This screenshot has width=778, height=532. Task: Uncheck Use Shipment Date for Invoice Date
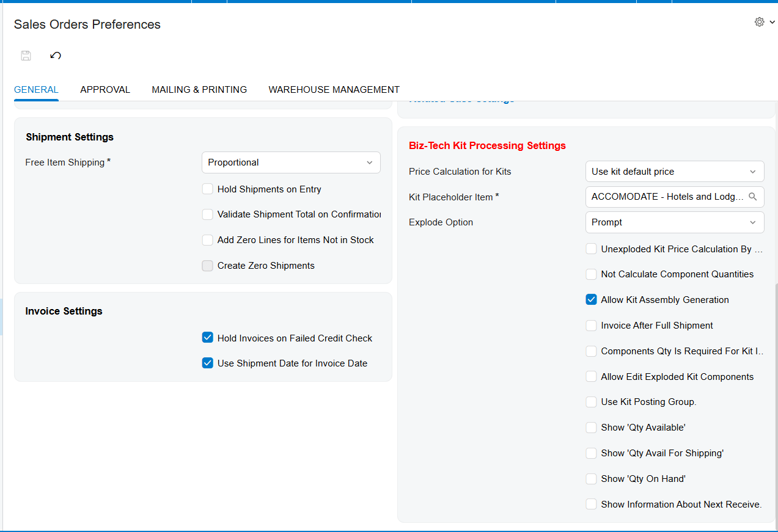pos(208,363)
